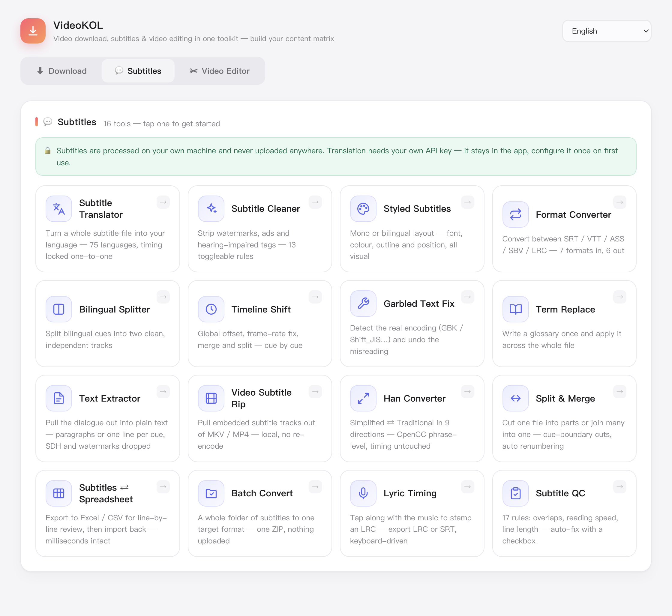Click the Batch Convert folder icon

(x=211, y=493)
